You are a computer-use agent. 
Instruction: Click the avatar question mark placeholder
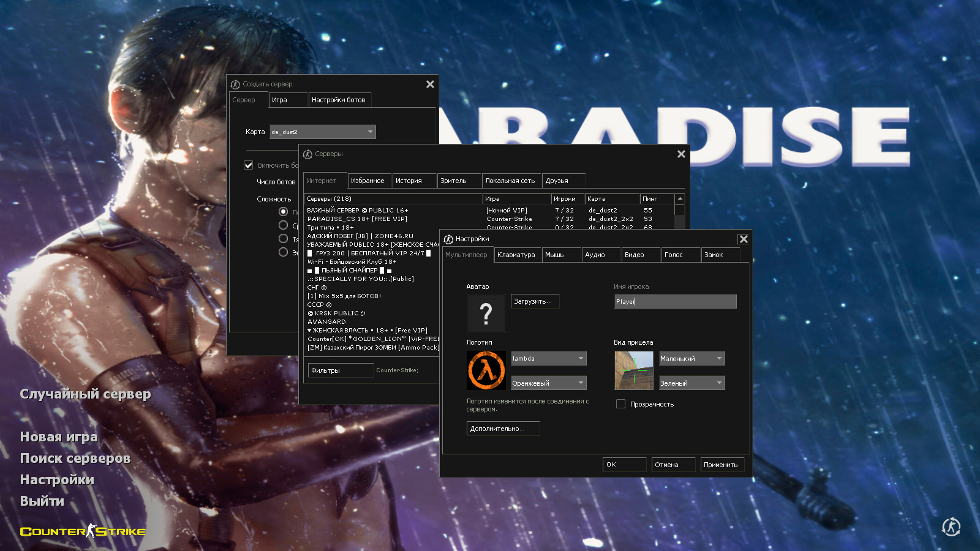coord(486,313)
